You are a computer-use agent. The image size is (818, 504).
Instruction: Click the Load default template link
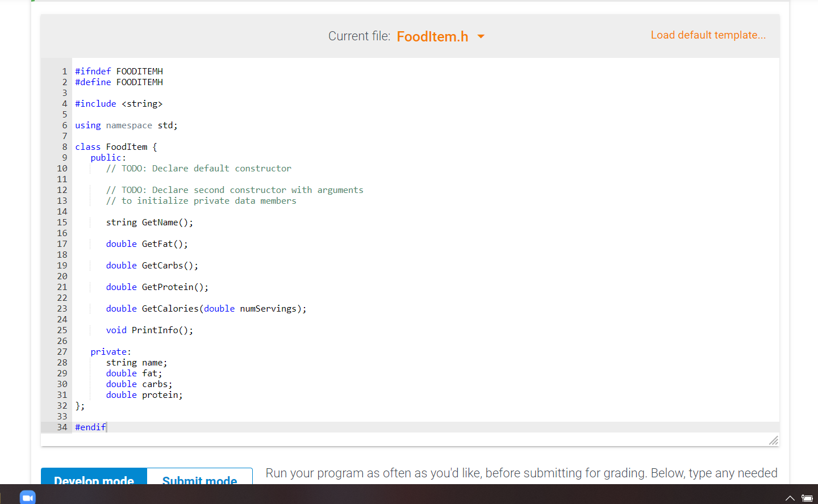pos(708,35)
